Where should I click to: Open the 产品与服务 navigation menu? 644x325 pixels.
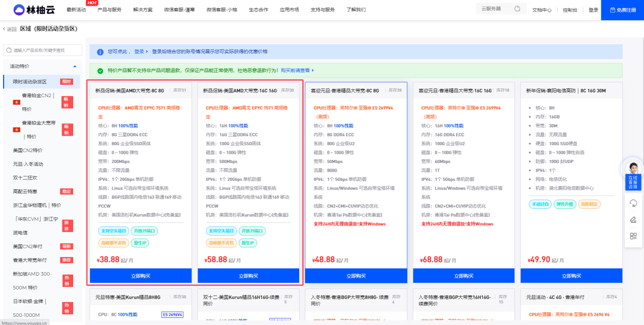[109, 10]
